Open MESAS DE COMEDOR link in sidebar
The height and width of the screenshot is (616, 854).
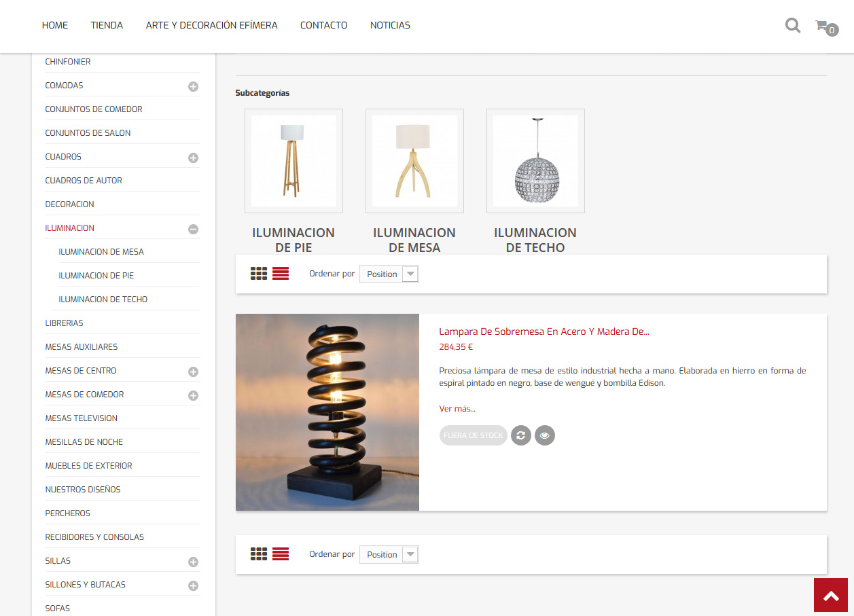84,395
